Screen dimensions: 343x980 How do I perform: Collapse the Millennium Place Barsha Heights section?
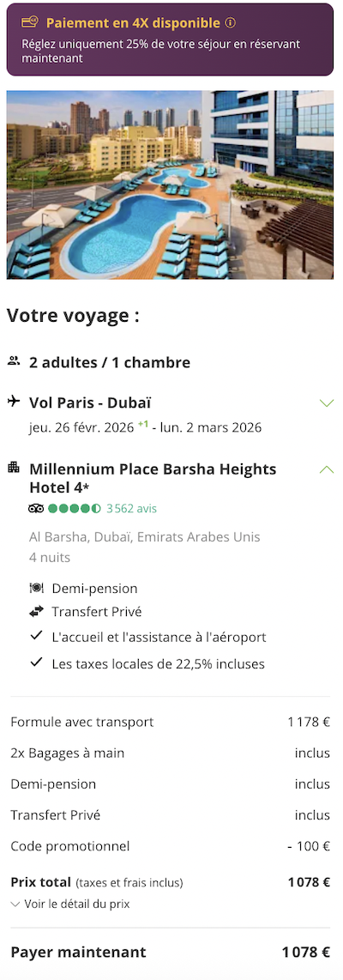(x=327, y=469)
